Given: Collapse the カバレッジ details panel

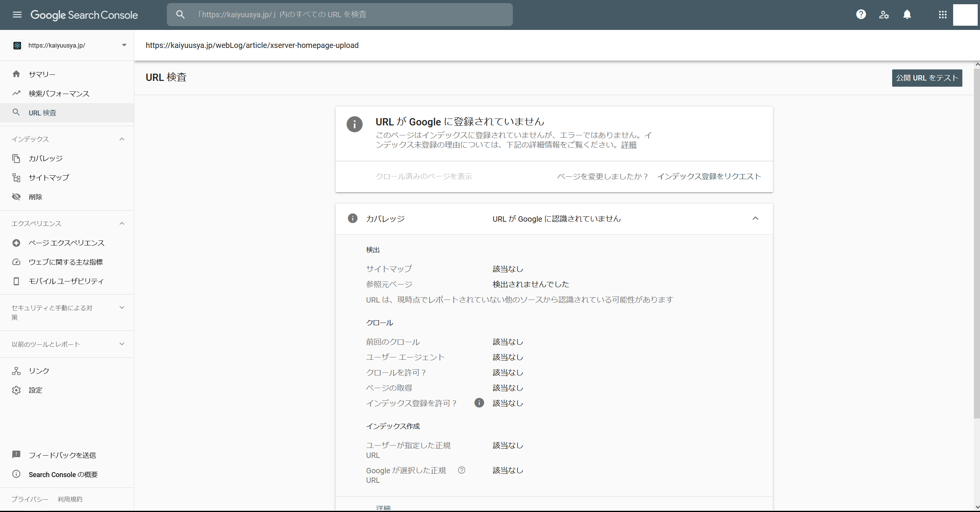Looking at the screenshot, I should [755, 219].
